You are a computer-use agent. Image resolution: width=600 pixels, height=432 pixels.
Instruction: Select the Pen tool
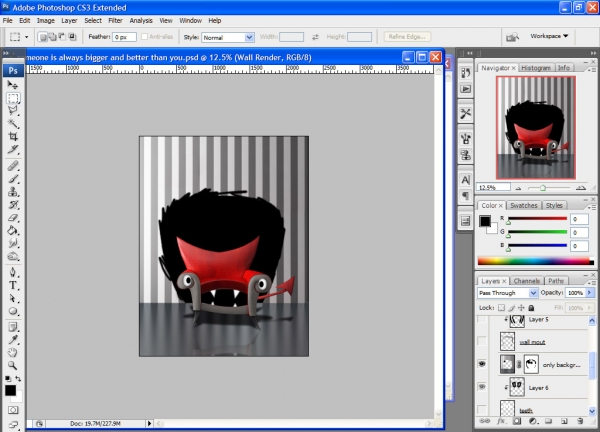point(13,272)
